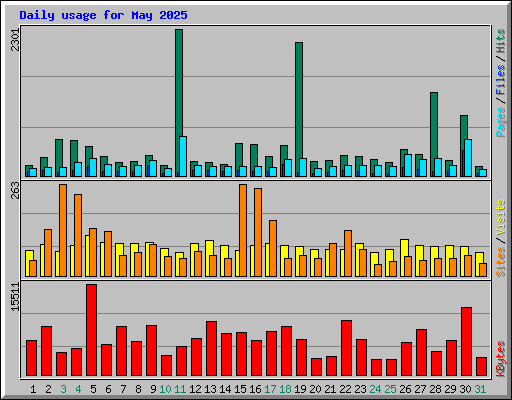The height and width of the screenshot is (400, 512).
Task: Select the red KBytes bar for day 30
Action: pyautogui.click(x=466, y=342)
